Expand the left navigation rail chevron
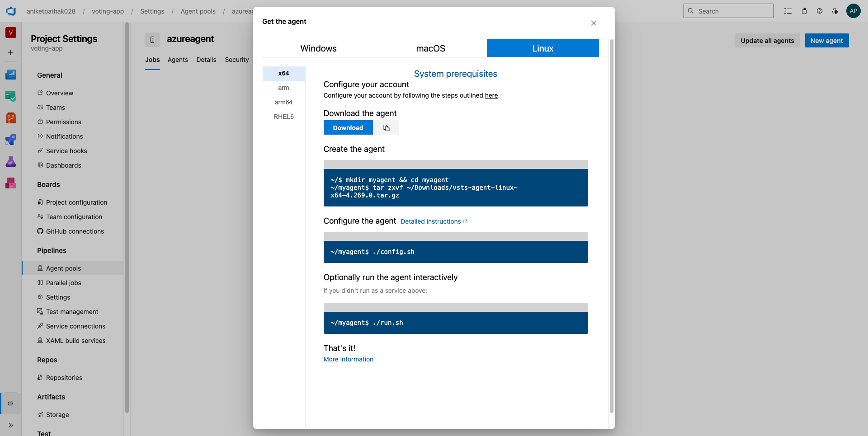The width and height of the screenshot is (868, 436). (x=11, y=425)
